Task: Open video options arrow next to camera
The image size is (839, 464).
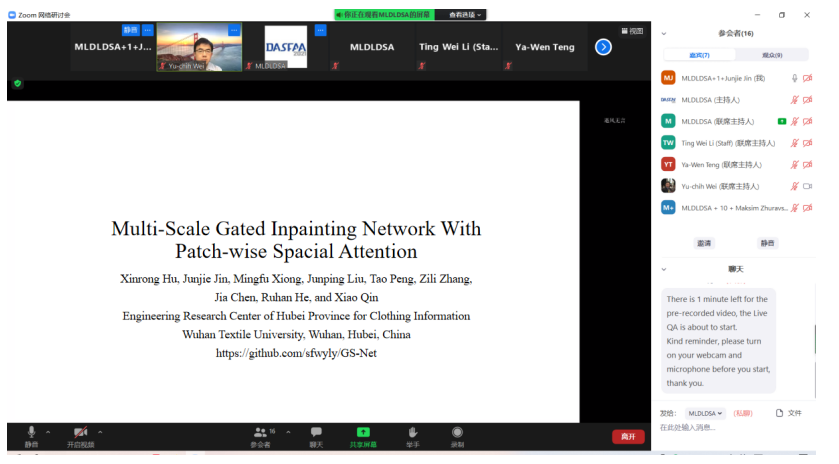Action: [x=100, y=432]
